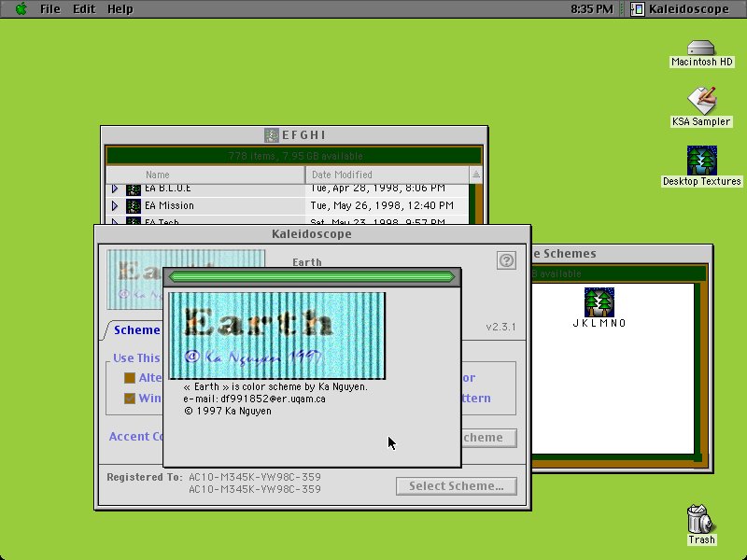Click the green title bar of the Earth popup
This screenshot has width=747, height=560.
click(312, 277)
